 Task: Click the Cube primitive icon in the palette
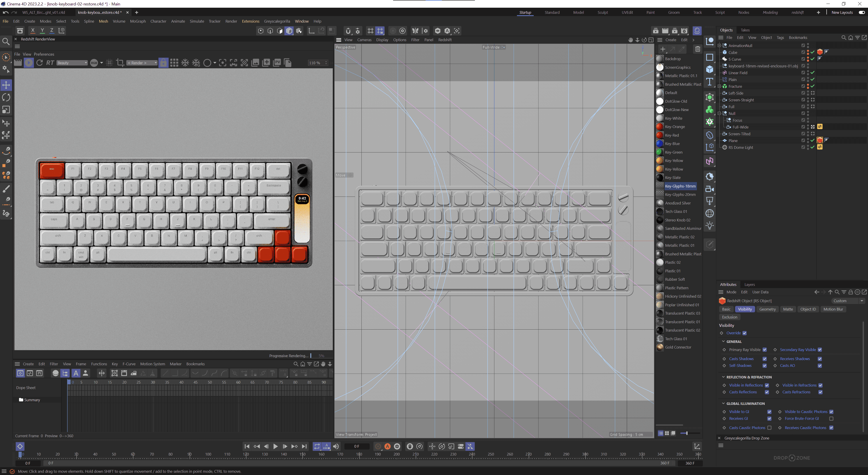(710, 69)
